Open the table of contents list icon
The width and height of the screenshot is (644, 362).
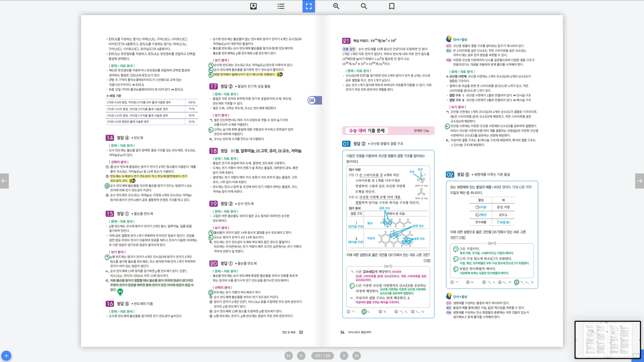281,6
